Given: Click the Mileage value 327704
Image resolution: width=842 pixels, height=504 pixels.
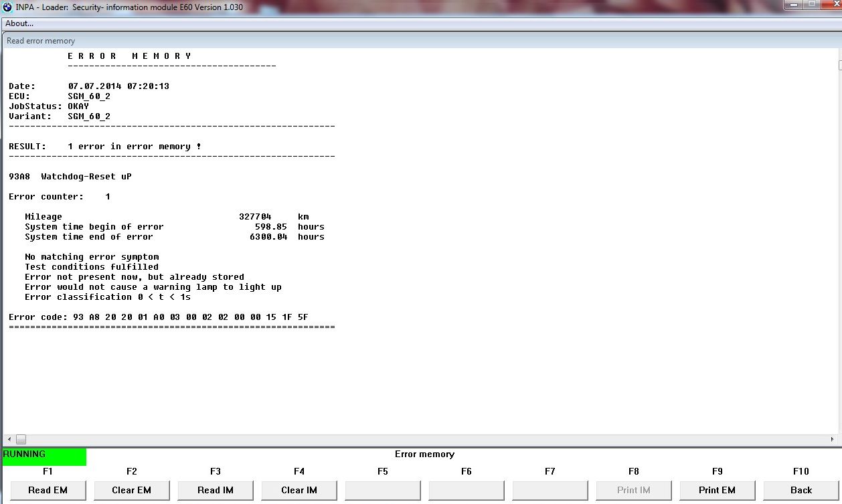Looking at the screenshot, I should coord(255,217).
